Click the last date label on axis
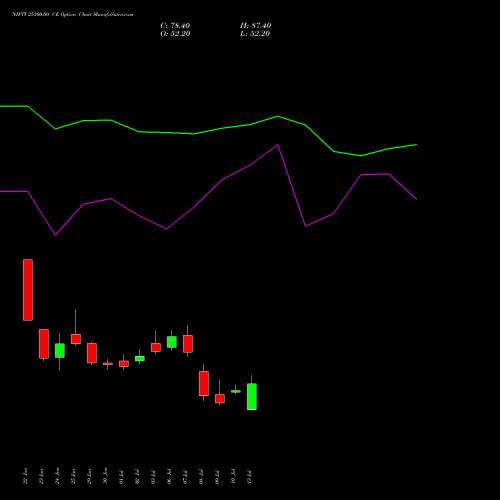The height and width of the screenshot is (500, 500). click(249, 477)
